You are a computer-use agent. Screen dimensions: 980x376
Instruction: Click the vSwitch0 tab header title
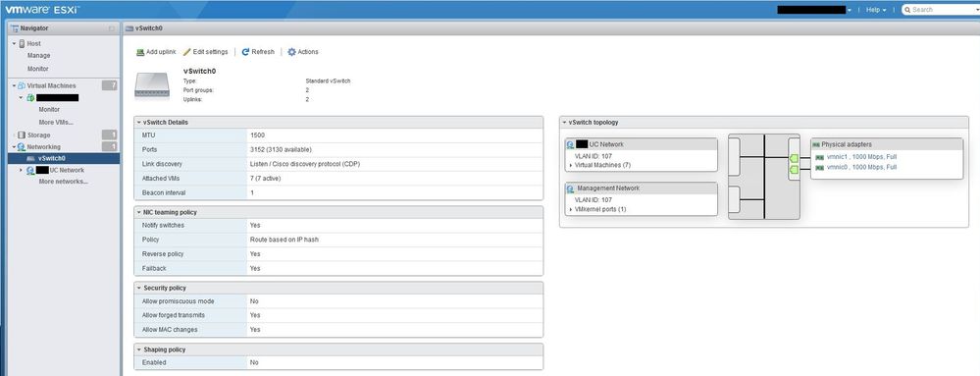pyautogui.click(x=149, y=28)
